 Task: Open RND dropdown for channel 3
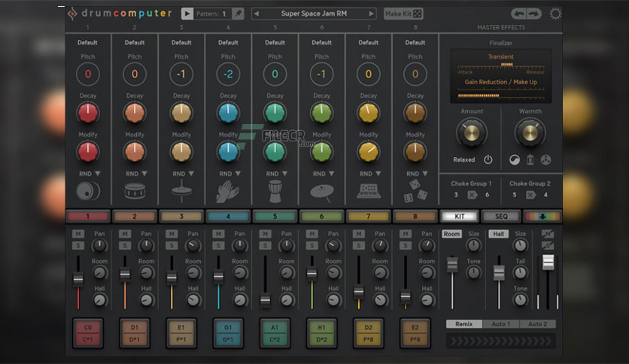pyautogui.click(x=184, y=174)
